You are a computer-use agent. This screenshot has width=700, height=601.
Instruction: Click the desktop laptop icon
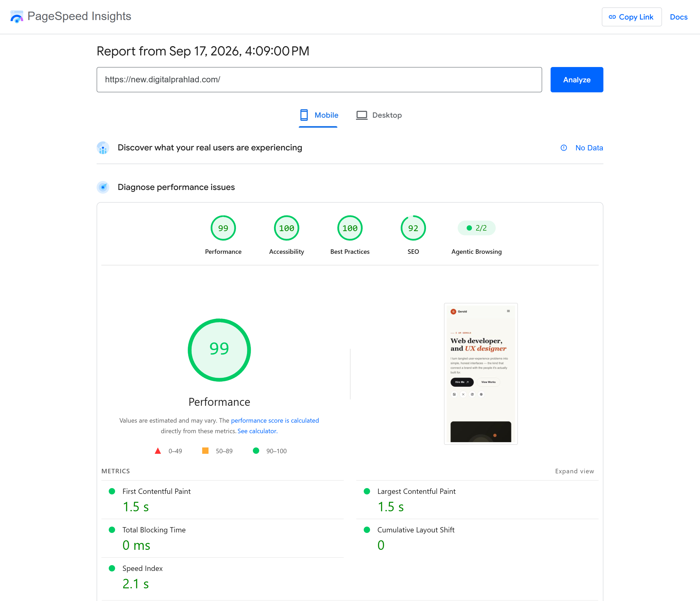362,115
